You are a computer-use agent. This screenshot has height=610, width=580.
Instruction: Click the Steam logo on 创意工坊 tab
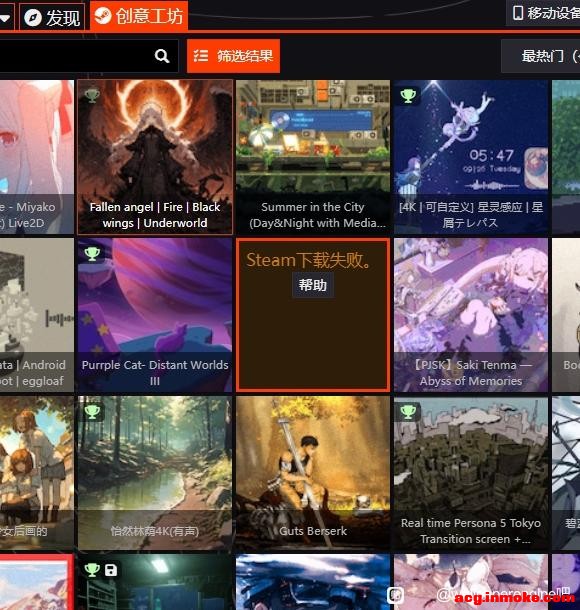(x=103, y=16)
